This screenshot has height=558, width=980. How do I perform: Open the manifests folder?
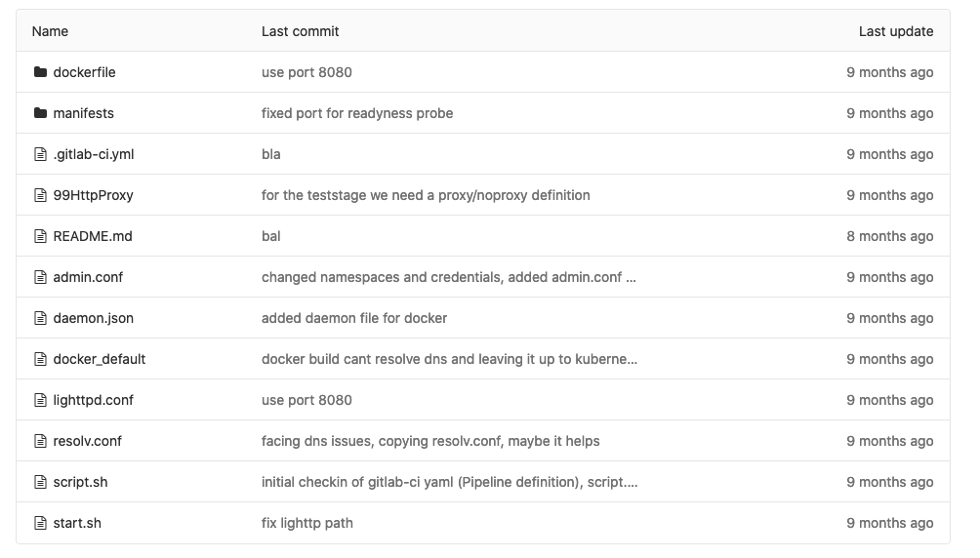[x=84, y=113]
